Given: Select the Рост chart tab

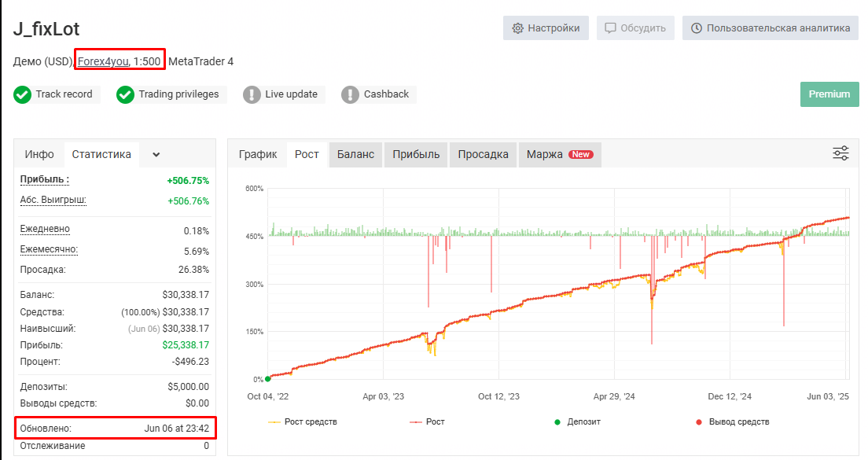Looking at the screenshot, I should pyautogui.click(x=307, y=154).
